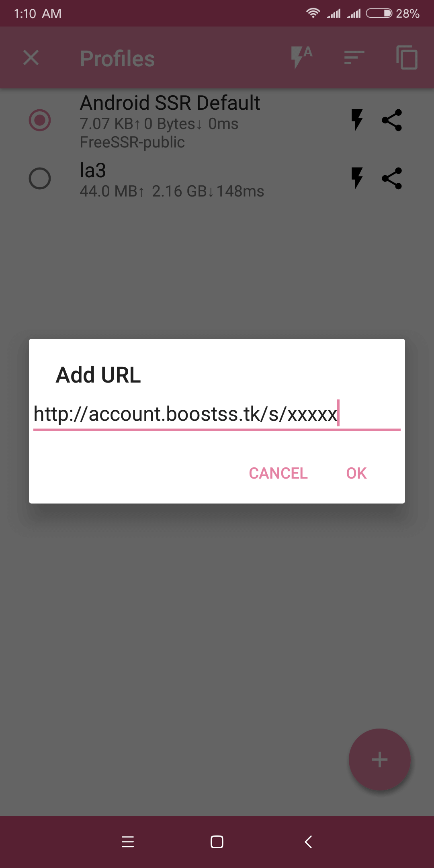Image resolution: width=434 pixels, height=868 pixels.
Task: Test latency of Android SSR Default profile
Action: click(356, 120)
